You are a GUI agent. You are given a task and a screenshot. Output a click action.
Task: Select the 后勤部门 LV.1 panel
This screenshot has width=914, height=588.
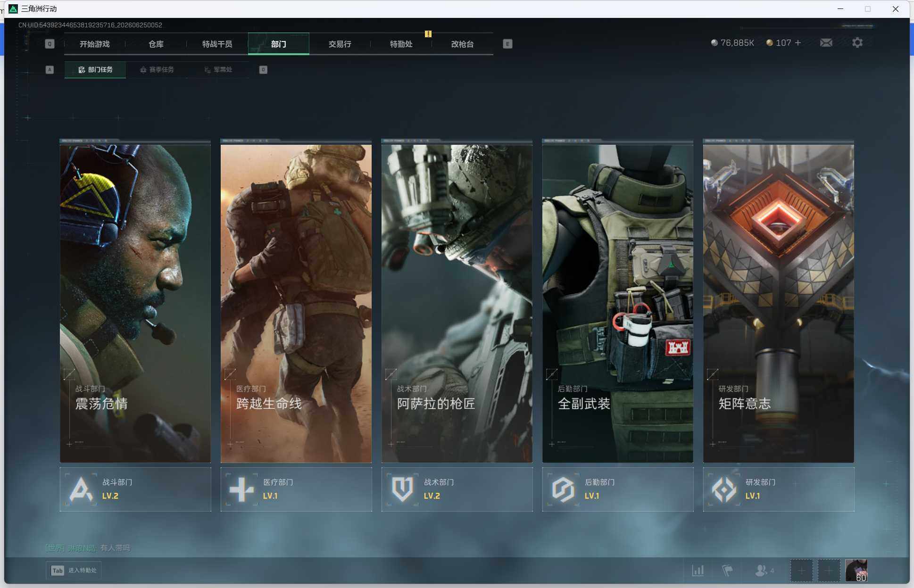point(618,489)
